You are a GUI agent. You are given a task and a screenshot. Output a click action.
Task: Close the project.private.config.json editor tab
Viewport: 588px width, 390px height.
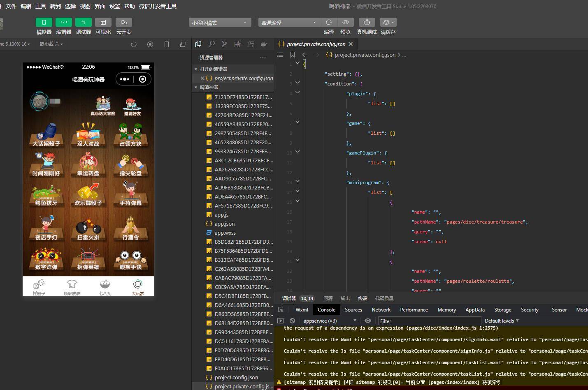coord(351,44)
